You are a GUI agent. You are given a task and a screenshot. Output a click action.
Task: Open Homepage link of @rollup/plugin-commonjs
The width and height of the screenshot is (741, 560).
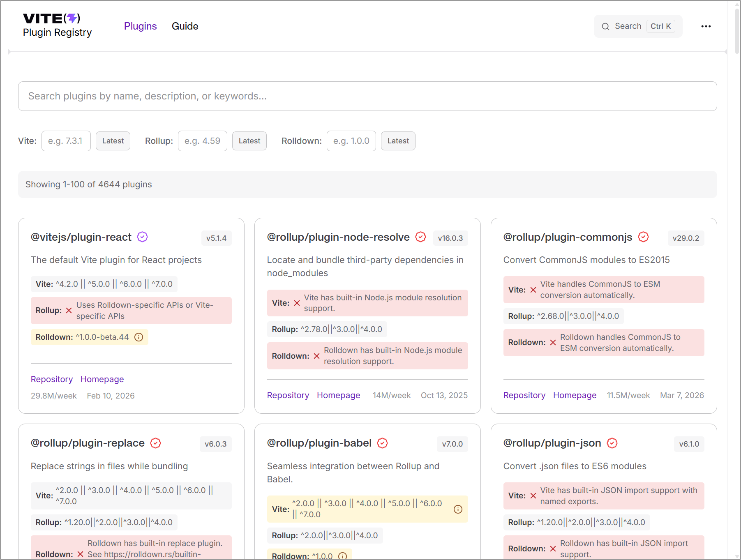[575, 395]
